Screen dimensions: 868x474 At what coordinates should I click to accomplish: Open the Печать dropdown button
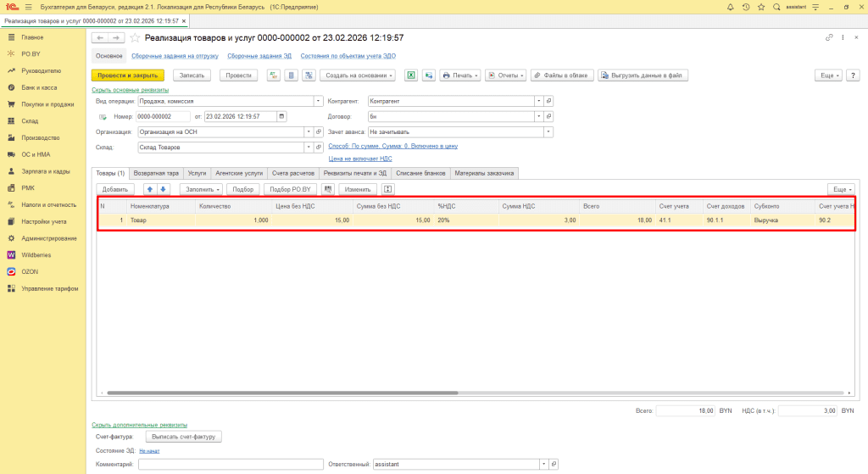pos(460,75)
